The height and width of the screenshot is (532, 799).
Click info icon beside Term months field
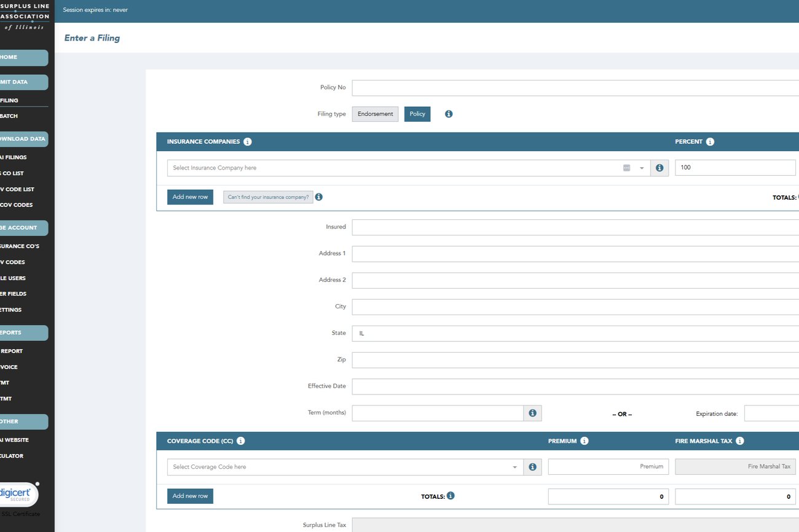click(532, 413)
